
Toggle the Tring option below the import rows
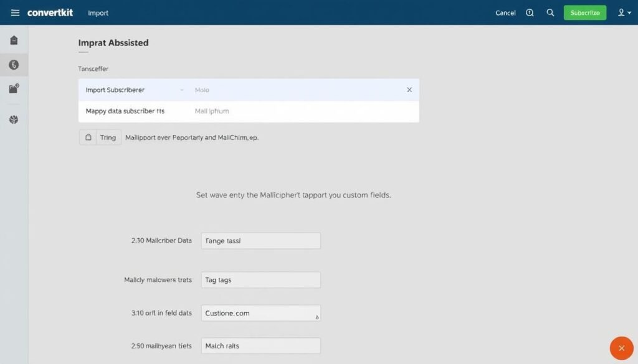pyautogui.click(x=107, y=137)
